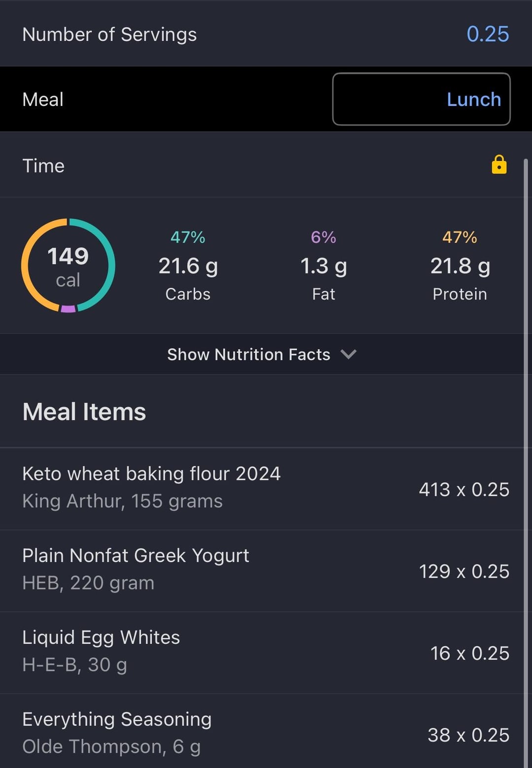Click the Show Nutrition Facts label
The image size is (532, 768).
[249, 354]
